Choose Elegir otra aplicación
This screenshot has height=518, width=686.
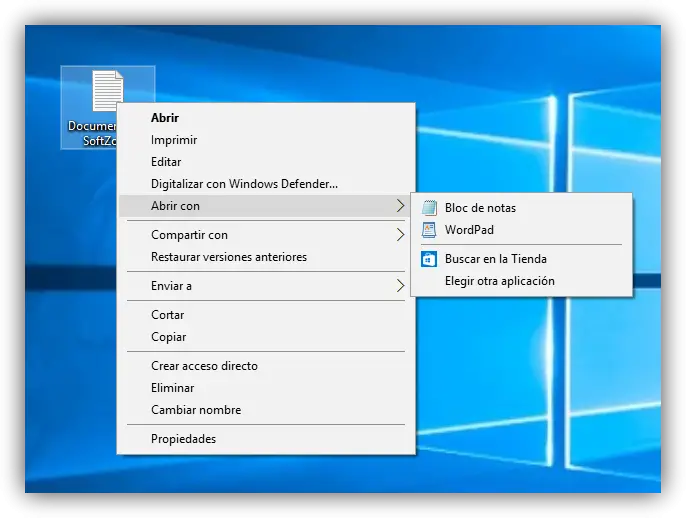(522, 281)
